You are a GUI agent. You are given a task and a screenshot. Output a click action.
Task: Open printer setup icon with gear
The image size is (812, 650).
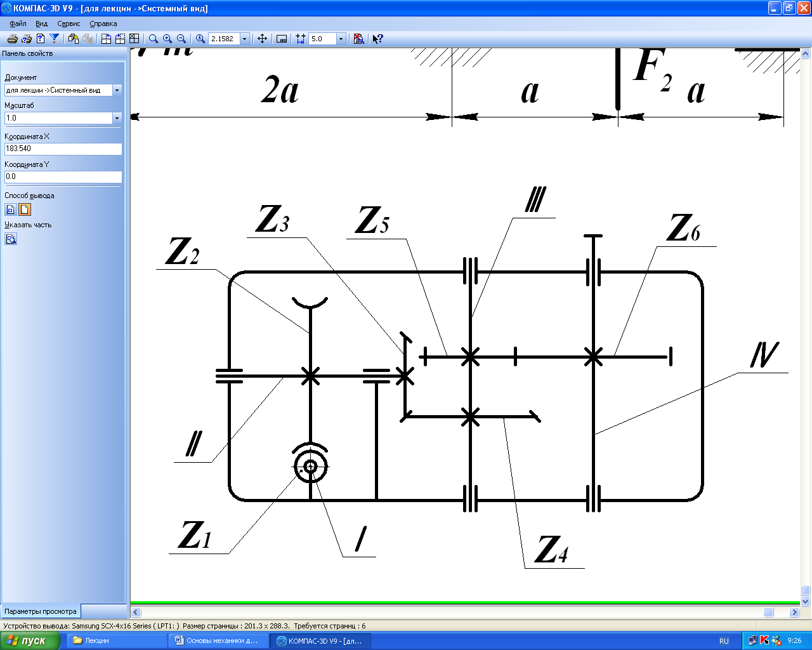[x=27, y=39]
